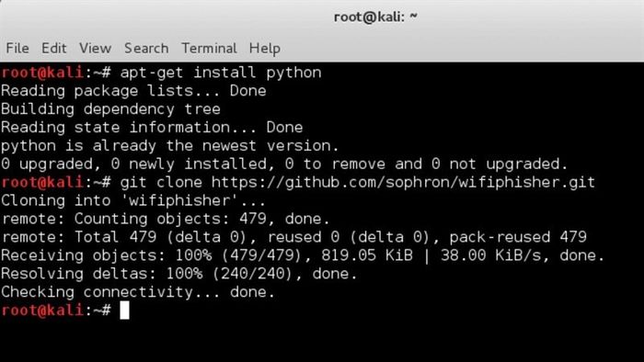Open the File menu
This screenshot has width=644, height=362.
[17, 49]
